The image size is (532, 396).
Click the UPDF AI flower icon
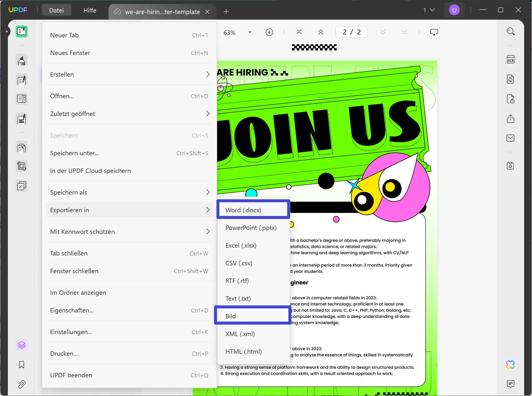coord(510,365)
